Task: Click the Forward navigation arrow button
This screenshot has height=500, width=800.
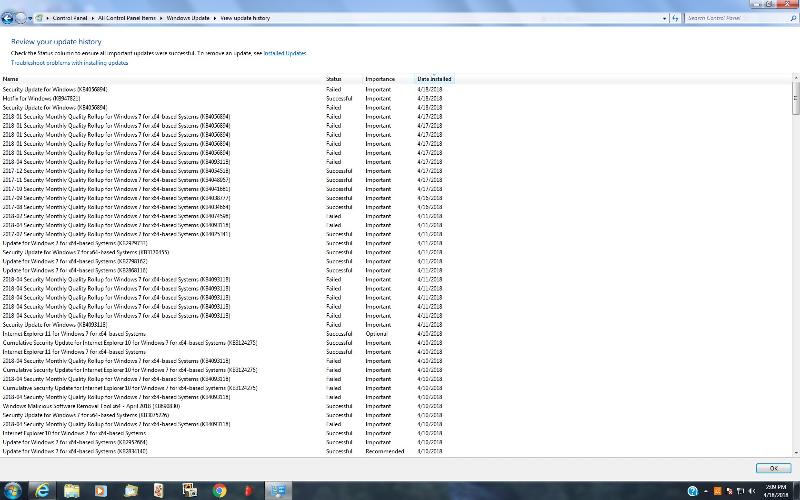Action: pos(20,18)
